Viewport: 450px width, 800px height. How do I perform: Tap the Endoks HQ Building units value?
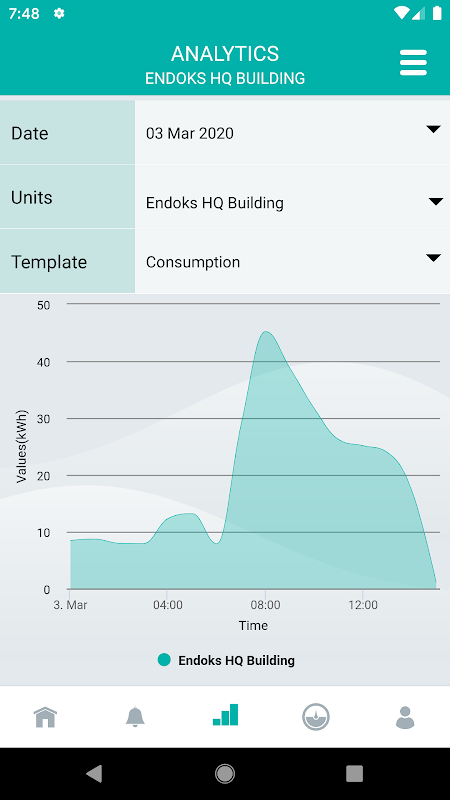tap(215, 203)
